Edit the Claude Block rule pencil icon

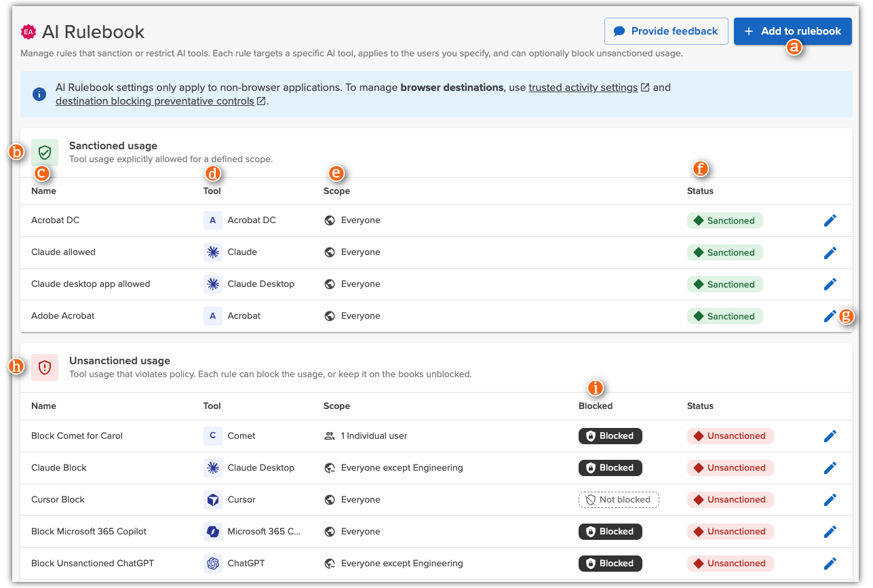(x=830, y=468)
